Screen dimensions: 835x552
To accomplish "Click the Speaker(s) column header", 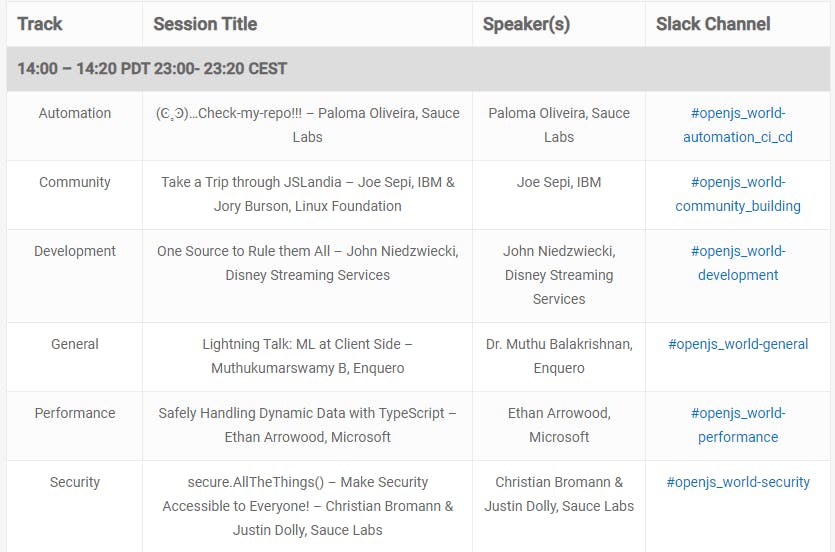I will click(x=526, y=24).
